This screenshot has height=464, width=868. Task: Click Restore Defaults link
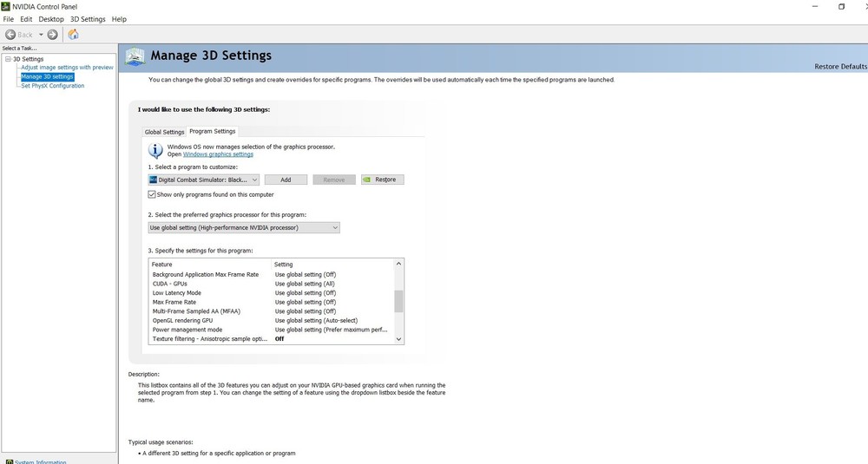[840, 67]
